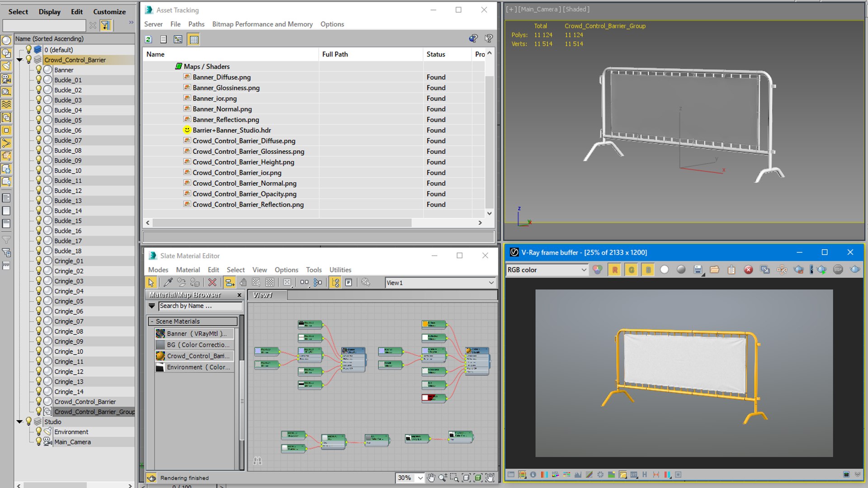Click the Search by Name field
The image size is (868, 488).
click(x=200, y=306)
